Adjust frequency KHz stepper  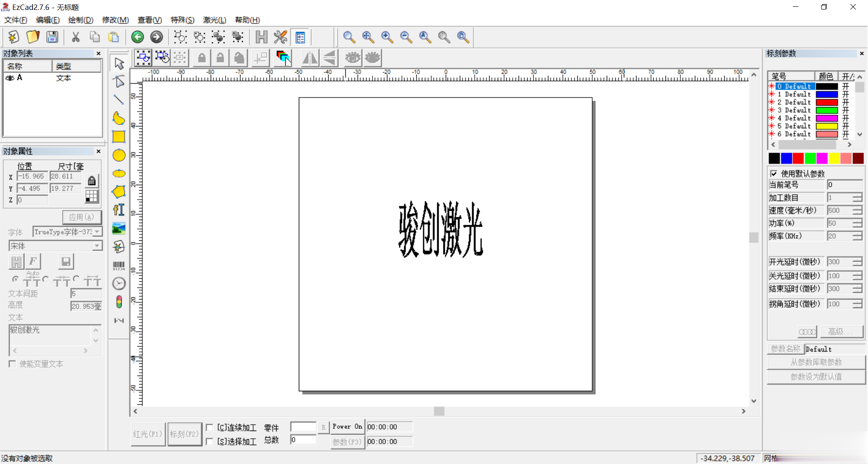pyautogui.click(x=858, y=236)
